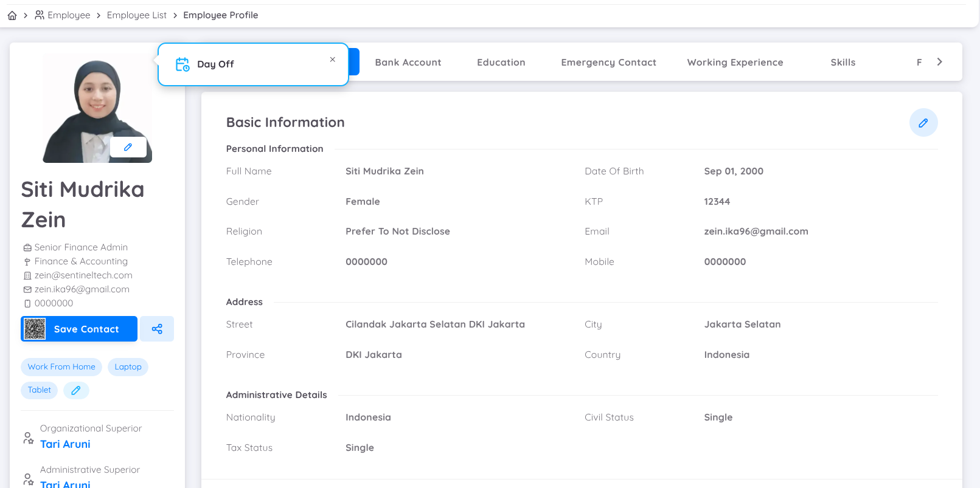Open the Employee List breadcrumb

(x=137, y=15)
